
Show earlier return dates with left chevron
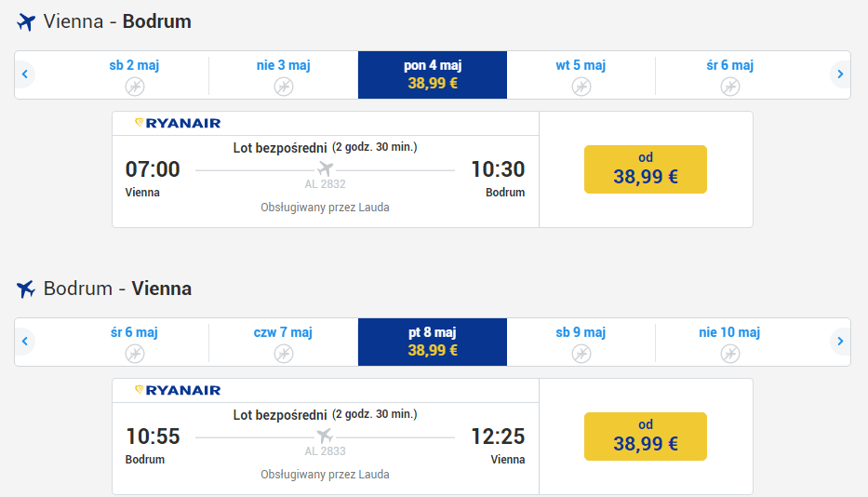pos(25,342)
